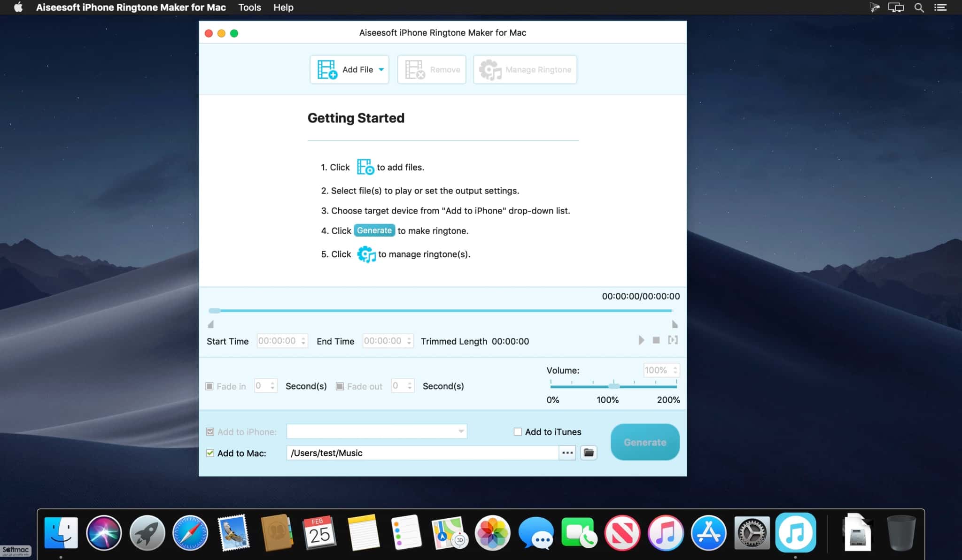This screenshot has width=962, height=560.
Task: Uncheck the Add to Mac checkbox
Action: [x=210, y=453]
